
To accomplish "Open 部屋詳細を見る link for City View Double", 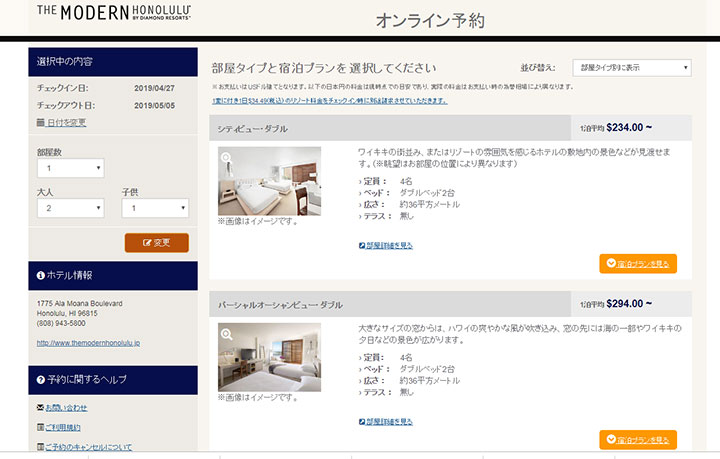I will click(386, 245).
